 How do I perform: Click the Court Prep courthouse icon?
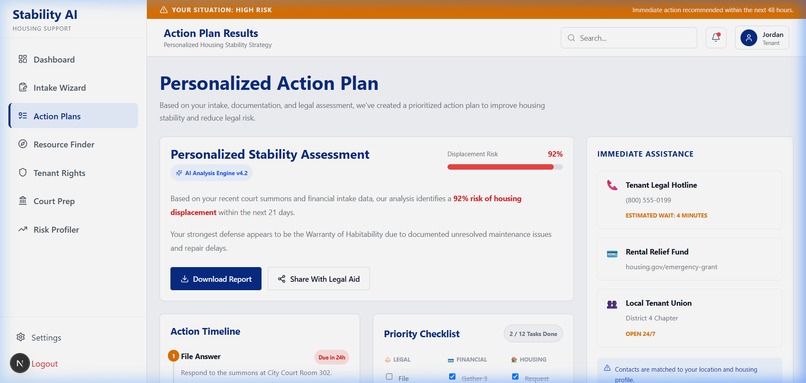point(23,201)
